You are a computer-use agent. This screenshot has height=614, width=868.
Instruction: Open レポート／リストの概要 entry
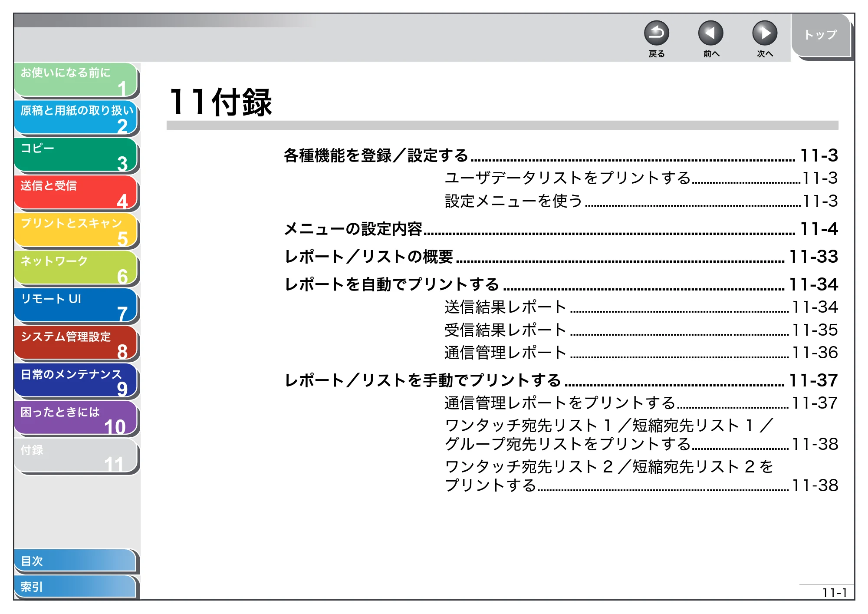click(561, 257)
